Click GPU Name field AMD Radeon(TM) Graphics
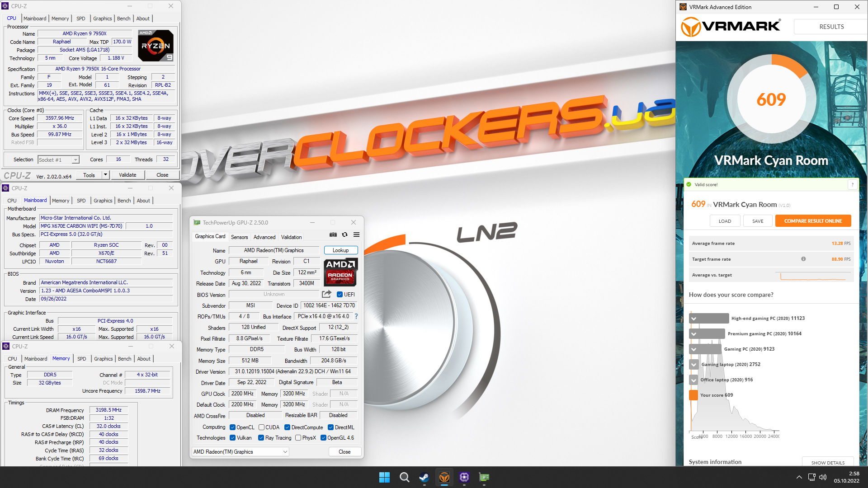The image size is (868, 488). (274, 250)
